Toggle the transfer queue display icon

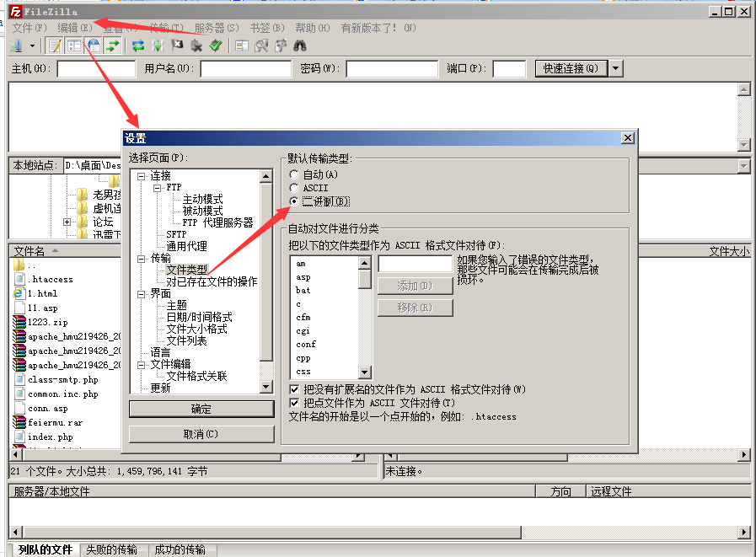(111, 46)
